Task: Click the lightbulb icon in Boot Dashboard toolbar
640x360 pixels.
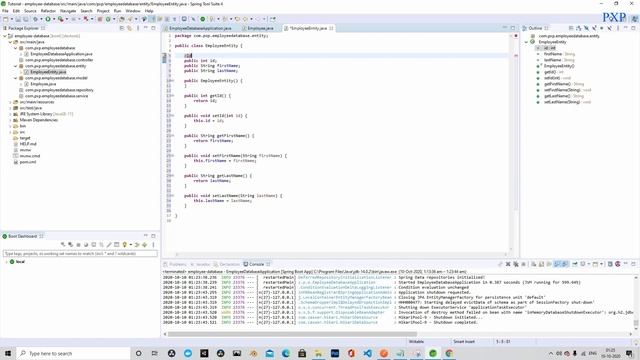Action: [124, 244]
